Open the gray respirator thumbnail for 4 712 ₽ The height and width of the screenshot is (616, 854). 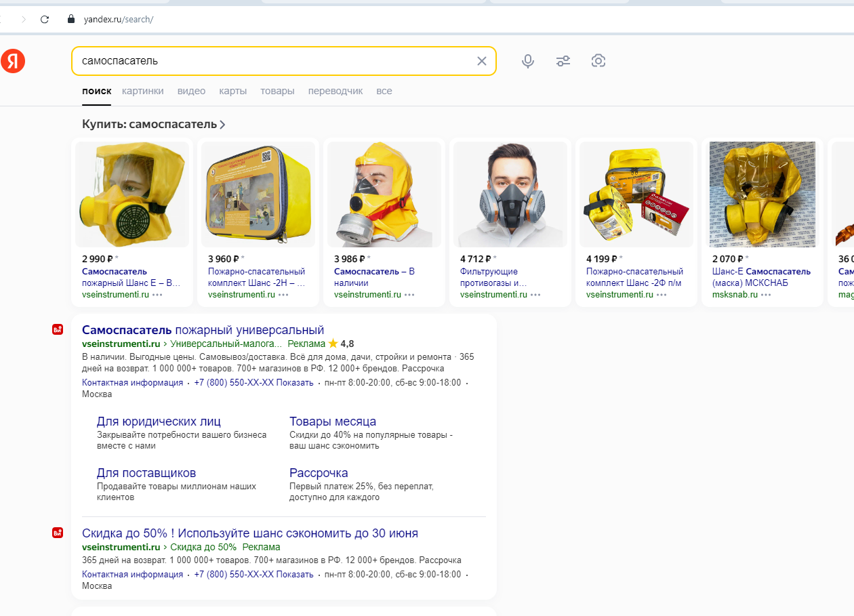point(510,194)
